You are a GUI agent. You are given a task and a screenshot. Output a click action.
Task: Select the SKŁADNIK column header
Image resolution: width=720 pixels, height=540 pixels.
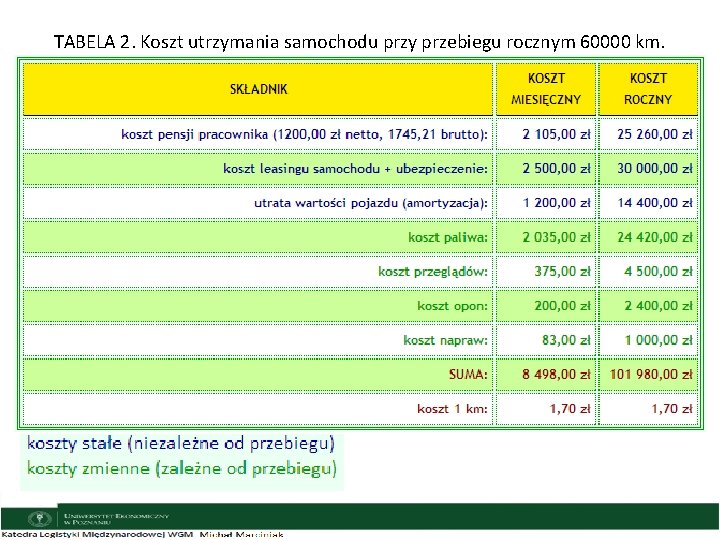coord(258,89)
